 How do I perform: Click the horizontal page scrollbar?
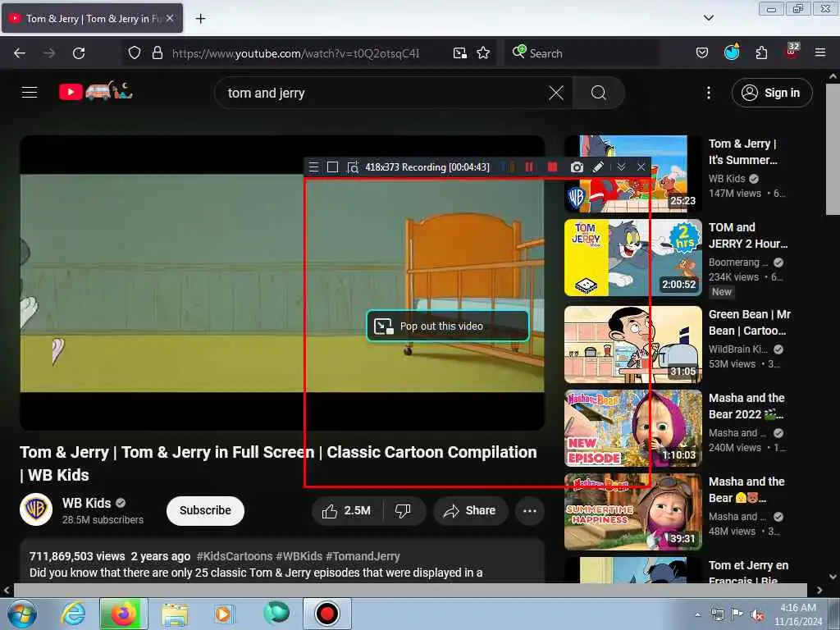tap(410, 591)
